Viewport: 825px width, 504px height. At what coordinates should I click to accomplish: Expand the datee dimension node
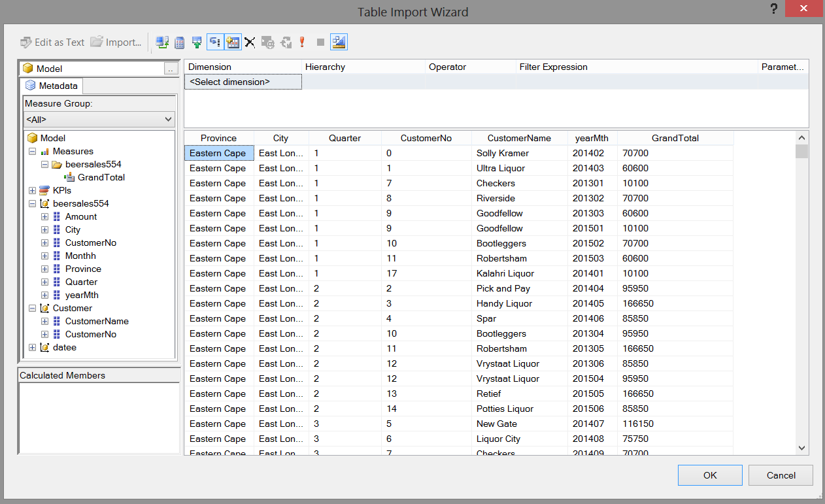(33, 347)
